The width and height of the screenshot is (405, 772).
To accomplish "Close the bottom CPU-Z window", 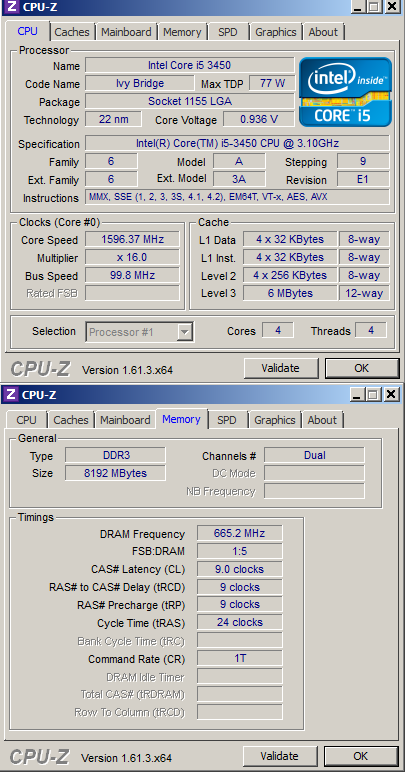I will (x=391, y=394).
